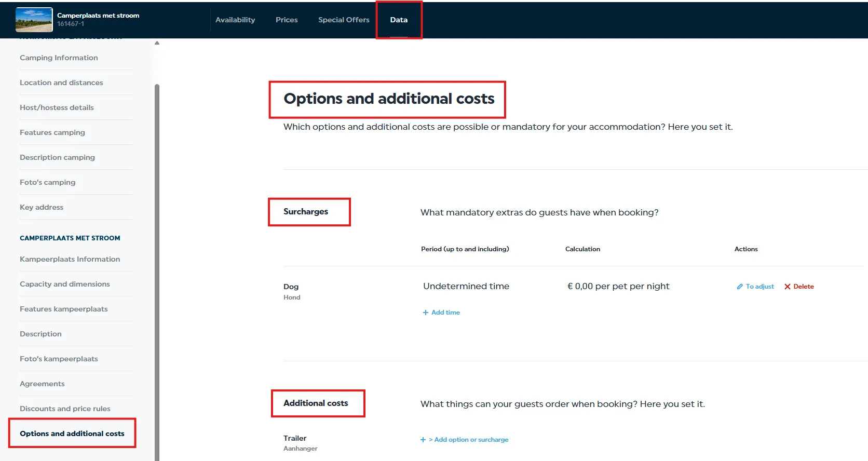Select Key address in sidebar
This screenshot has width=868, height=461.
pos(42,207)
